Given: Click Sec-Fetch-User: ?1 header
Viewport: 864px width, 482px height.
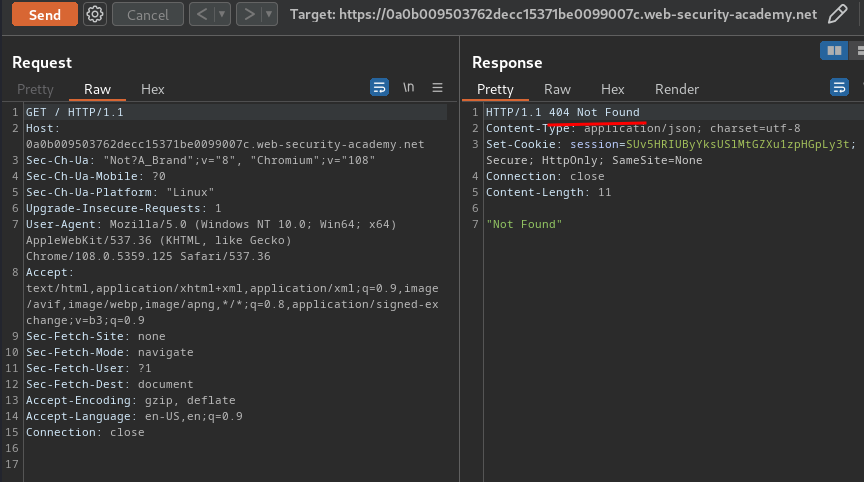Looking at the screenshot, I should pos(88,369).
